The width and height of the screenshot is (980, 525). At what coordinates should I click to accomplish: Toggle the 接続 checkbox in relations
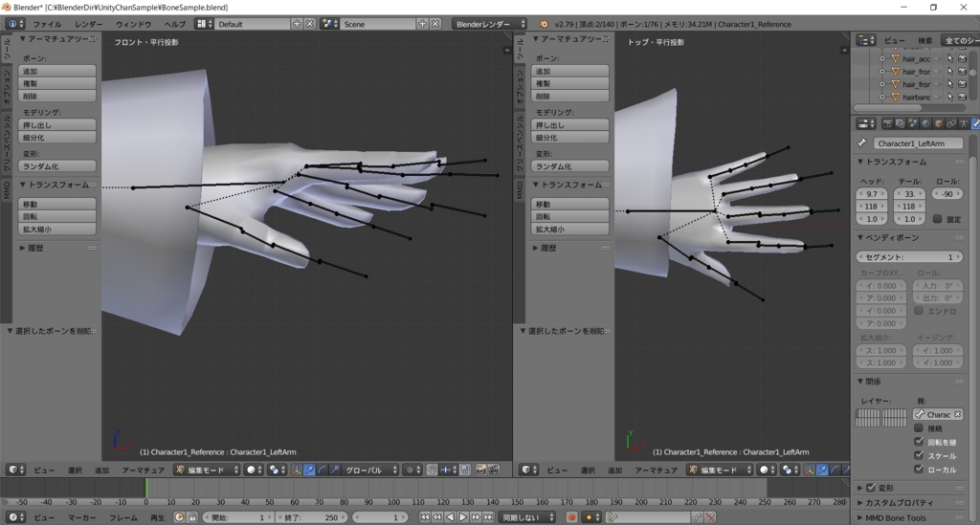point(919,428)
